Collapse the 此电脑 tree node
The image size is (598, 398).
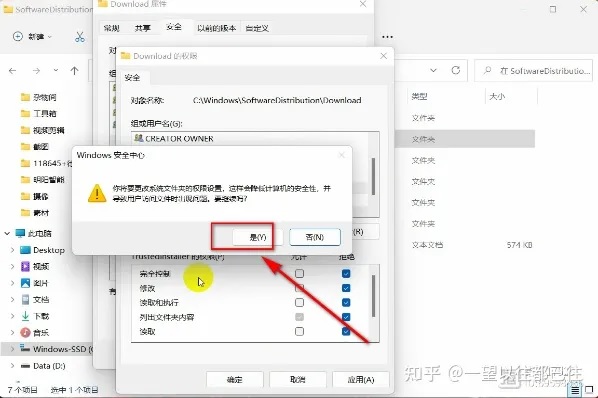(7, 233)
